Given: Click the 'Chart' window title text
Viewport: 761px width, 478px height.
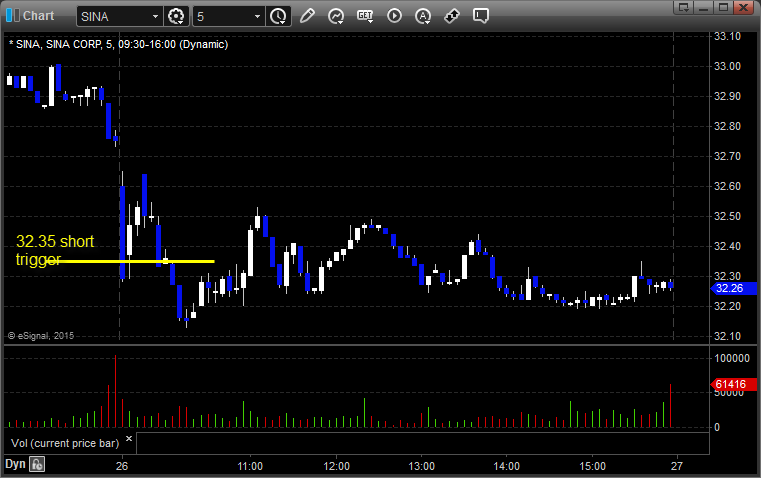Looking at the screenshot, I should (x=38, y=16).
